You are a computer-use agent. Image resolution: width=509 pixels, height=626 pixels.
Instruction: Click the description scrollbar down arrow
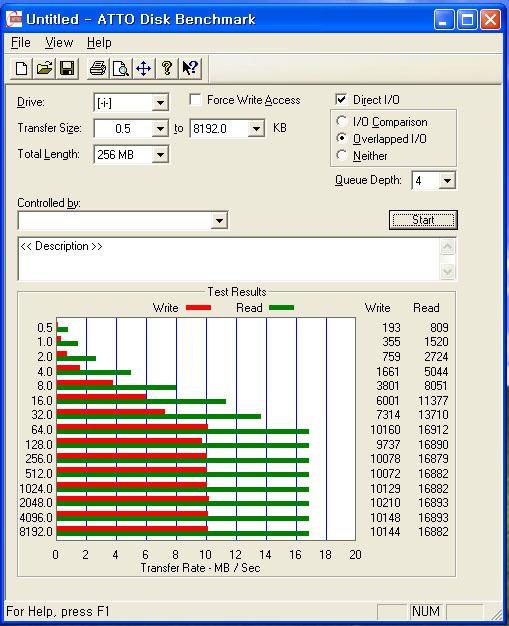click(448, 271)
